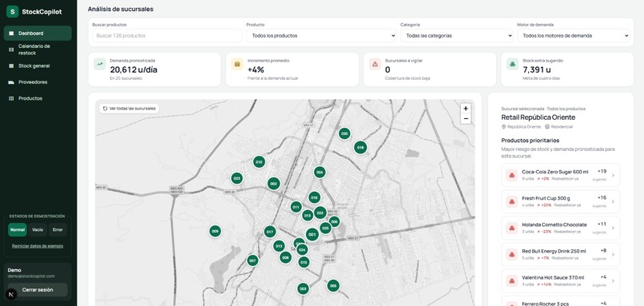Select branch marker 005 on map
The height and width of the screenshot is (306, 644).
[x=333, y=286]
